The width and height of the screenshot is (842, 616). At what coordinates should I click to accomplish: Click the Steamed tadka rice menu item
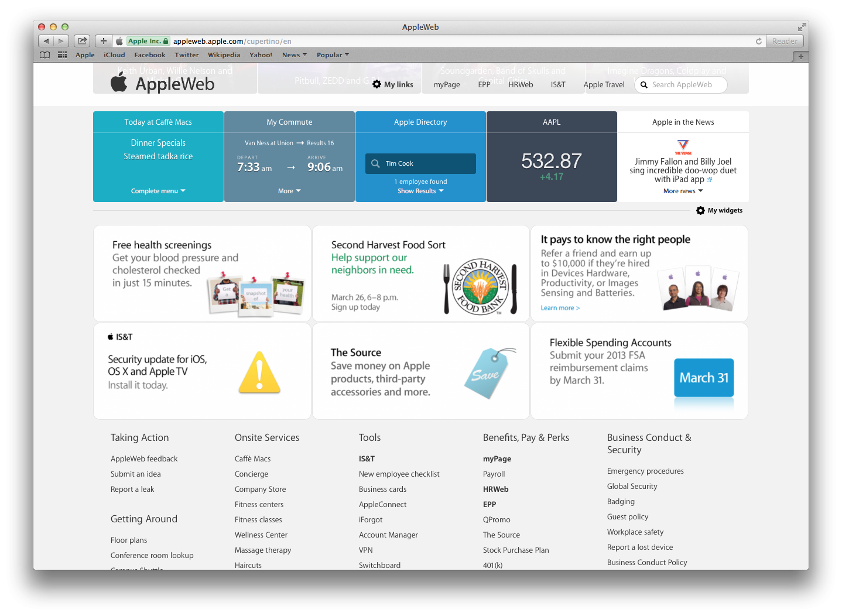(x=158, y=156)
